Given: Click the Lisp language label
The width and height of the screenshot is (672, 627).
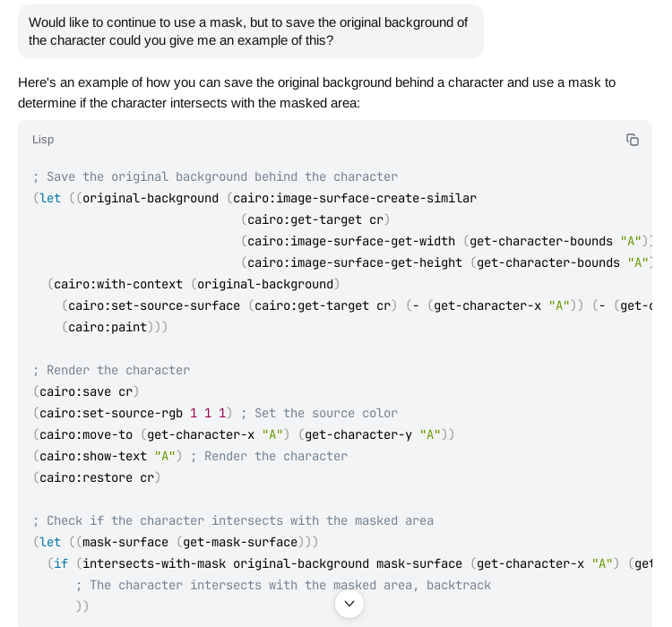Looking at the screenshot, I should pos(43,140).
